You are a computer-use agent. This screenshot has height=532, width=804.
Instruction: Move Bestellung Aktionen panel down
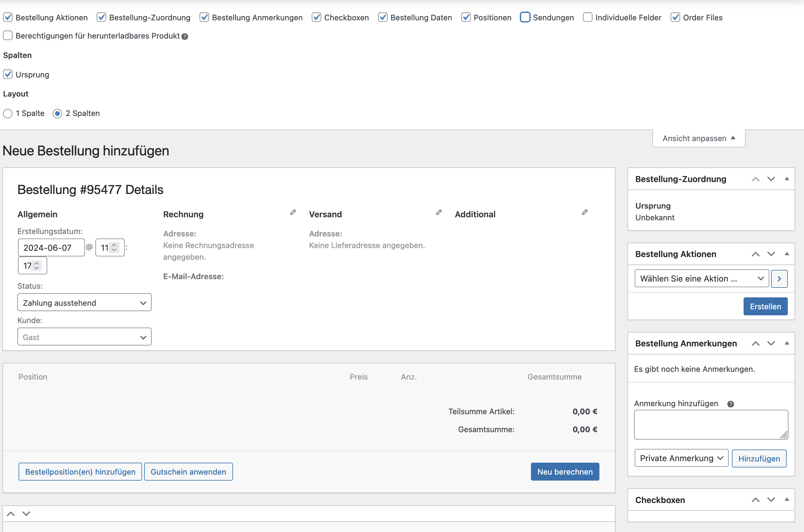click(771, 254)
